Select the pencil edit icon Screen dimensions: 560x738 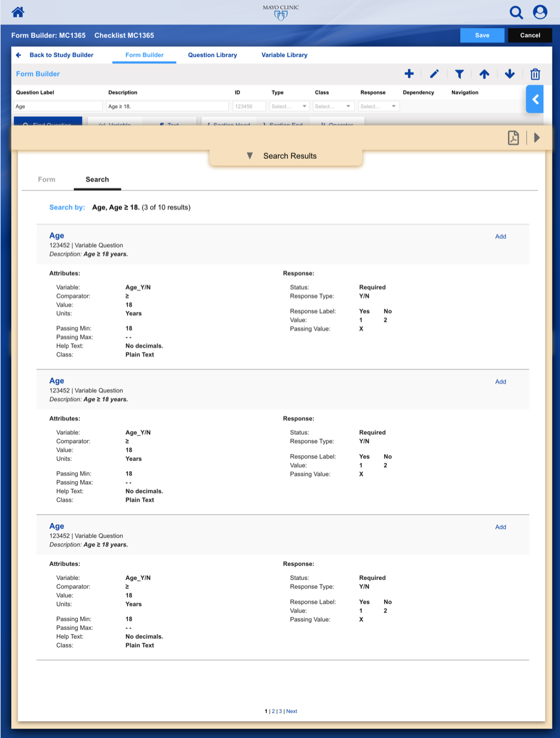(434, 74)
